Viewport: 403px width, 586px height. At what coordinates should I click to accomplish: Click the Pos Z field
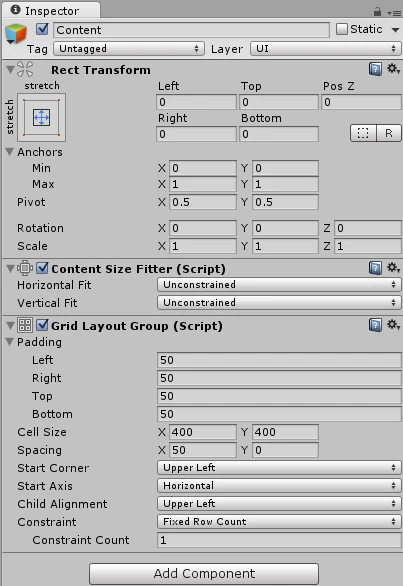coord(361,102)
